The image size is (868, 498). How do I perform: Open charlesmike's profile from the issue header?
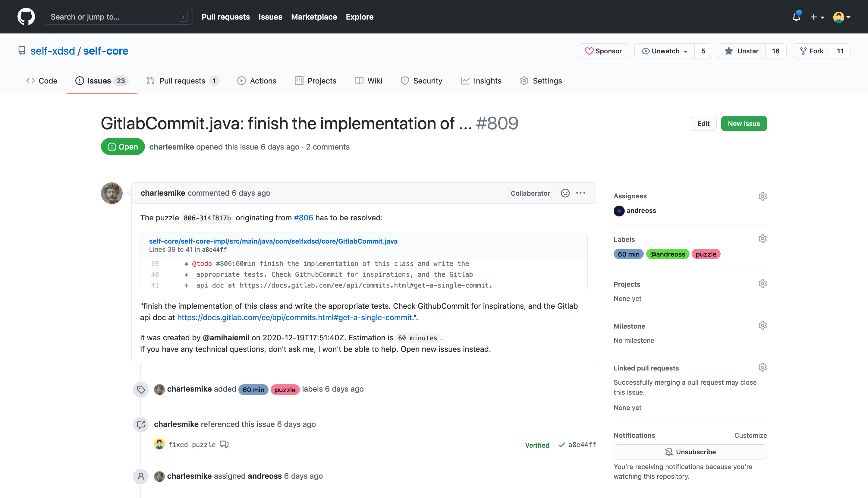(x=171, y=147)
